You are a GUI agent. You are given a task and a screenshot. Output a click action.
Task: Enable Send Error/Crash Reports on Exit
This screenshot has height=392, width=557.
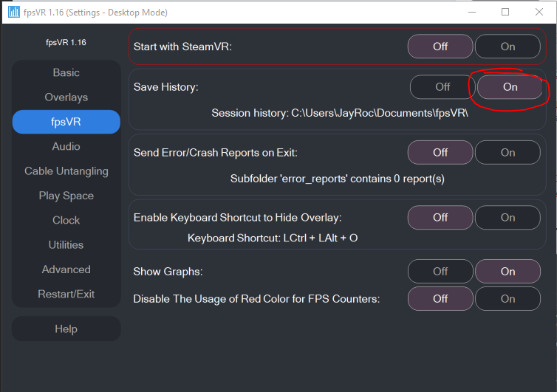point(508,153)
